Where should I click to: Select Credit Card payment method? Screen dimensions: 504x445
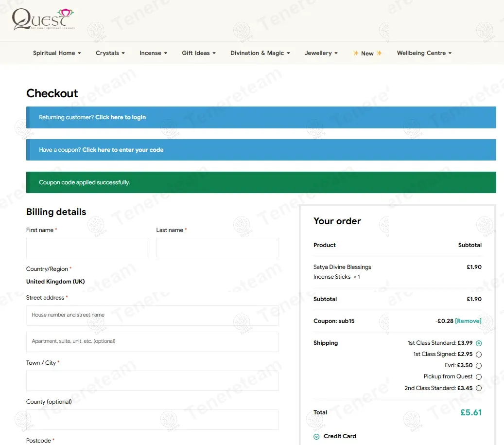pos(317,437)
